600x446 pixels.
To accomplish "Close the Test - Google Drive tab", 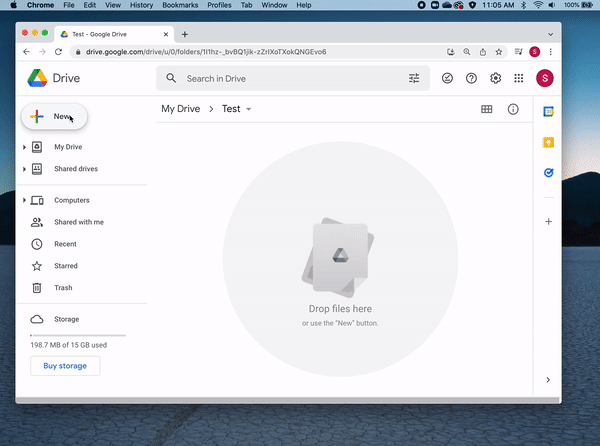I will (166, 34).
